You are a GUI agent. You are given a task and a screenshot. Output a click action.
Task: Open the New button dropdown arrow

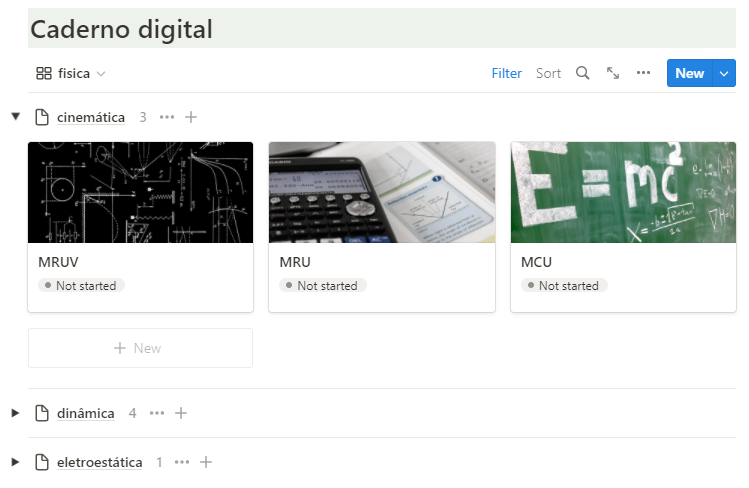[724, 73]
